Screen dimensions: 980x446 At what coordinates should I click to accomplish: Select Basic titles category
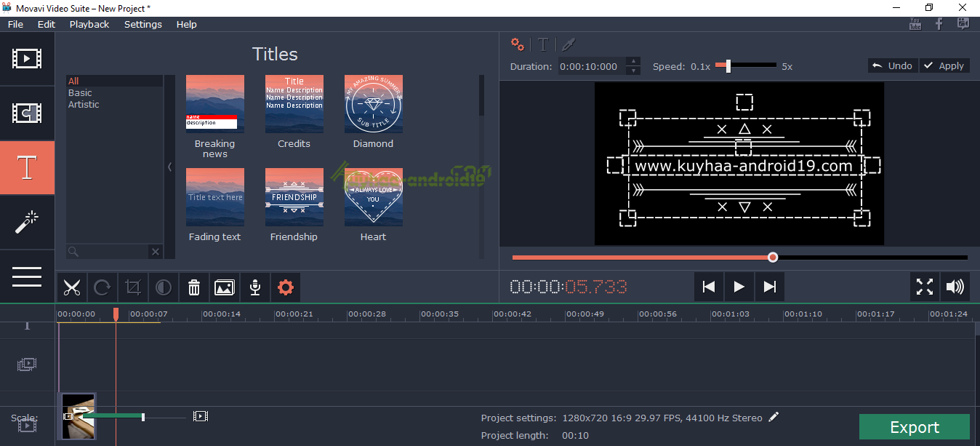point(115,92)
